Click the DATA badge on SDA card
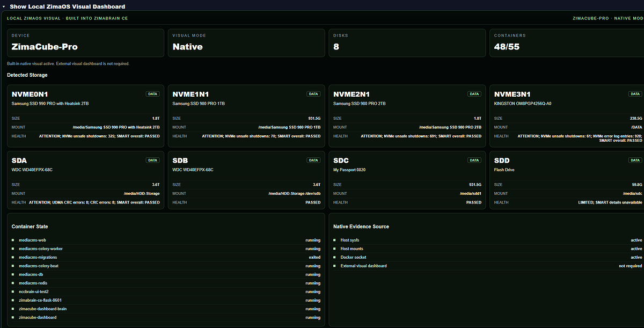Viewport: 644px width, 328px height. (153, 160)
